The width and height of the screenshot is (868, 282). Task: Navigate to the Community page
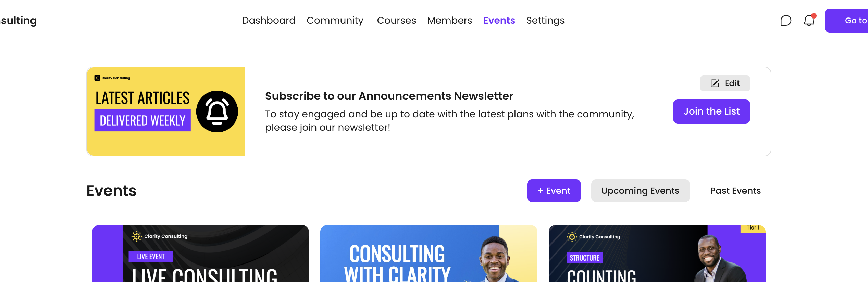click(335, 21)
